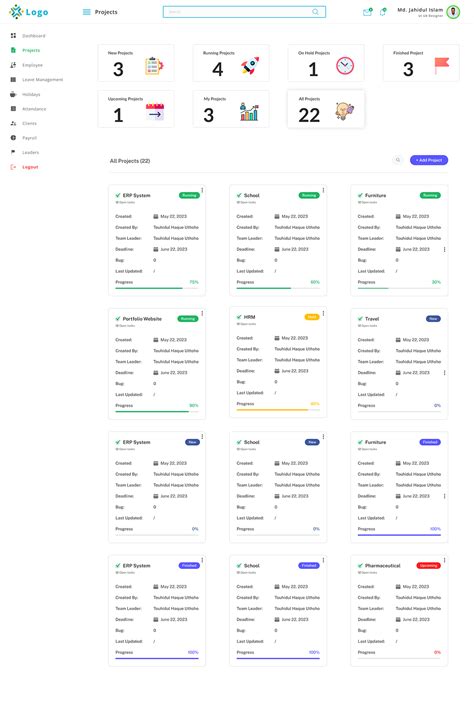This screenshot has height=702, width=474.
Task: Click the Finished badge on Furniture card
Action: pos(430,442)
